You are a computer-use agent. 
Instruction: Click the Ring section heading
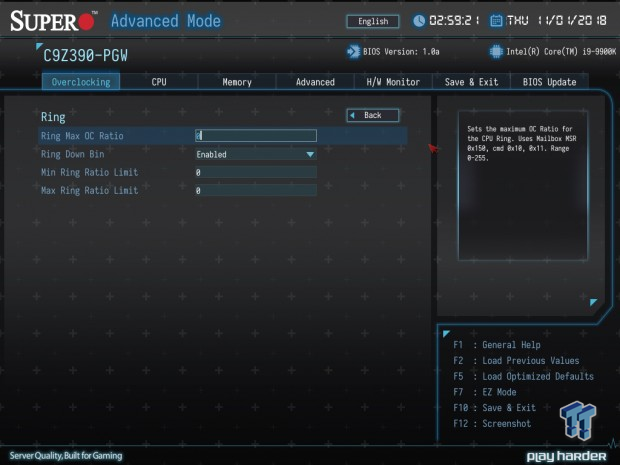(x=53, y=117)
